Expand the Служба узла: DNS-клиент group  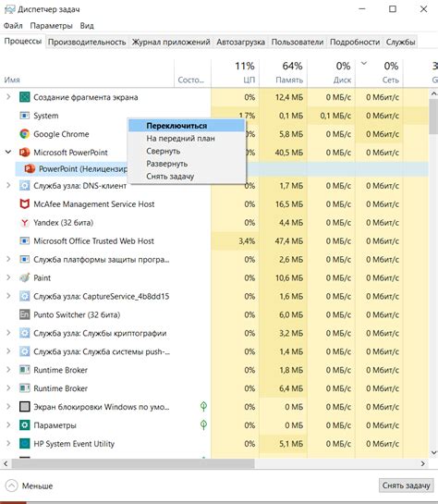8,186
